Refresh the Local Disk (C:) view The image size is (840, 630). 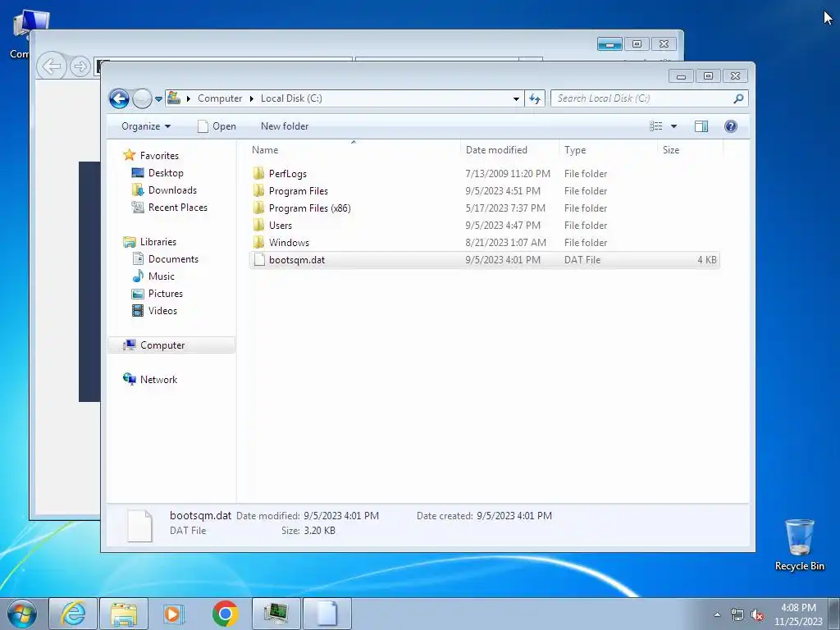coord(535,98)
